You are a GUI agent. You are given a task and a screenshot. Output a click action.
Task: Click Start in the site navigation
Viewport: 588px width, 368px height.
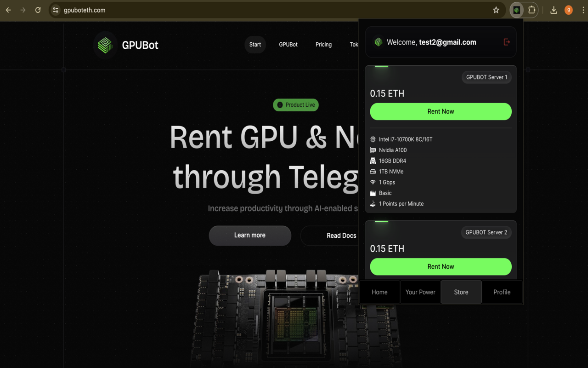255,45
